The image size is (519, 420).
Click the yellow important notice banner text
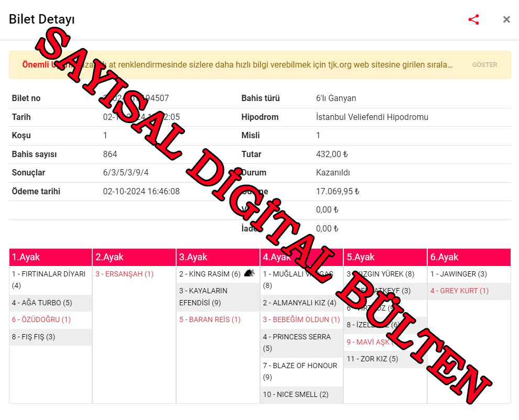tap(237, 65)
